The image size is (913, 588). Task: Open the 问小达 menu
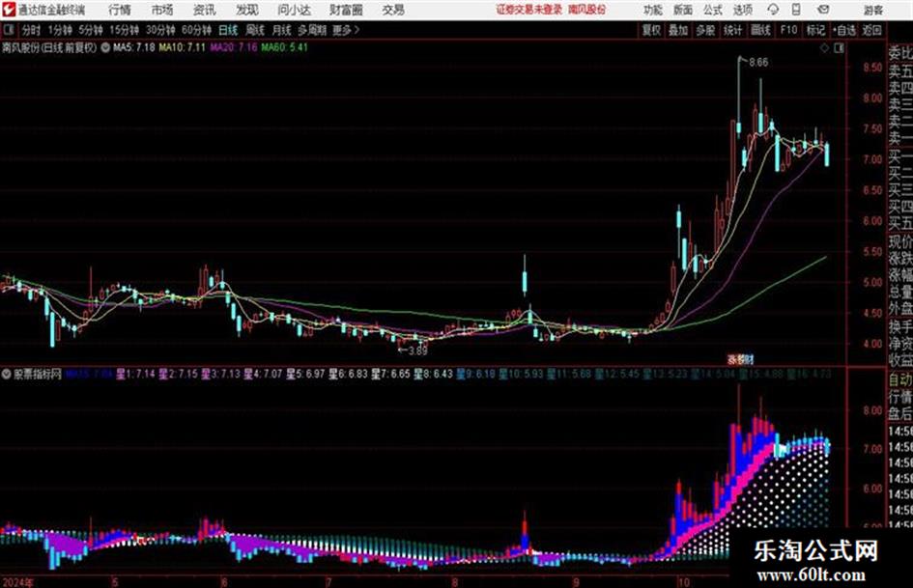294,10
